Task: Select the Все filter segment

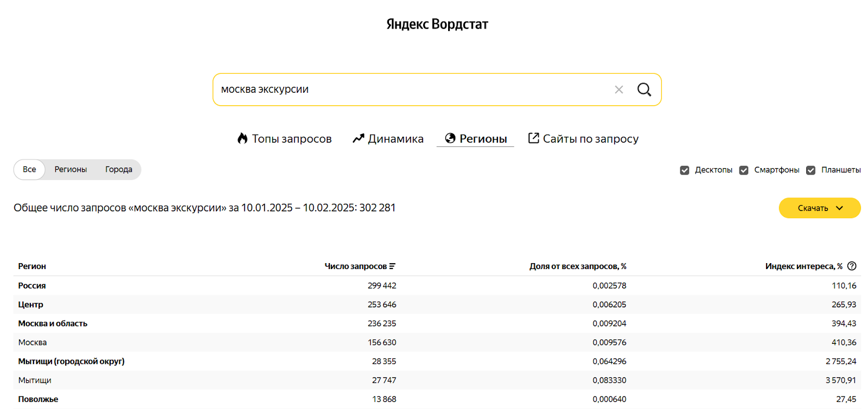Action: (29, 169)
